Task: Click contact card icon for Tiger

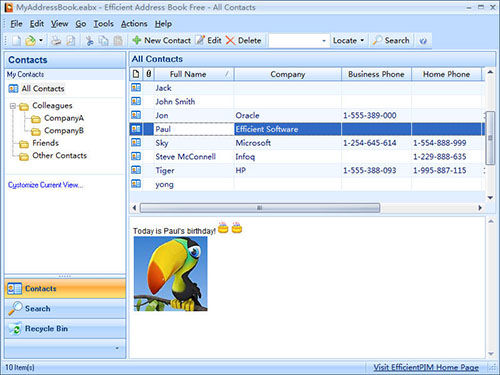Action: [x=136, y=170]
